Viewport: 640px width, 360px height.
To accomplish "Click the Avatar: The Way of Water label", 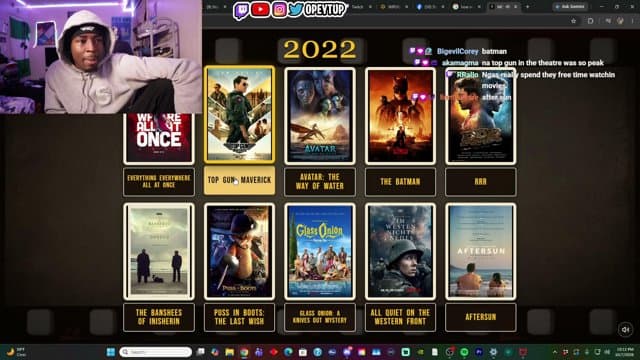I will [x=320, y=182].
